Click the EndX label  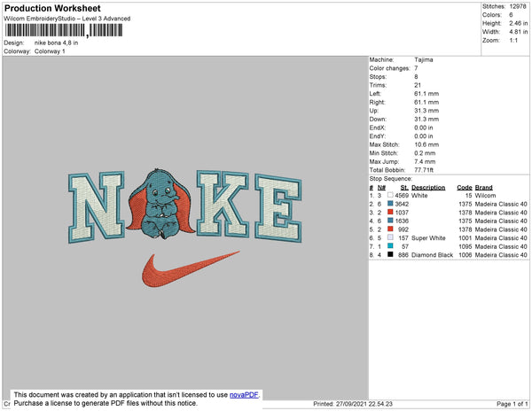[378, 128]
